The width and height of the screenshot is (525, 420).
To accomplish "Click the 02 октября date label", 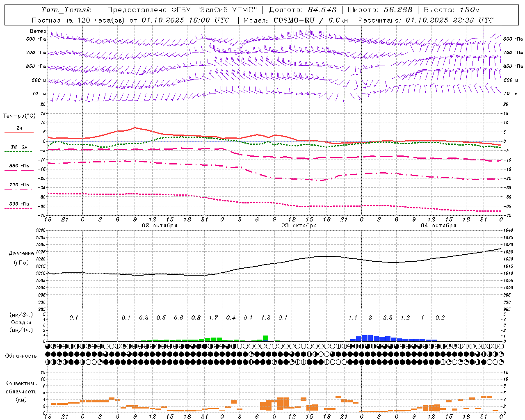I will point(159,226).
